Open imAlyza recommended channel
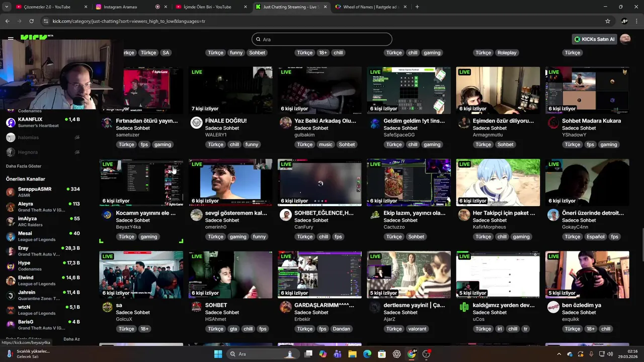This screenshot has width=644, height=362. (43, 222)
